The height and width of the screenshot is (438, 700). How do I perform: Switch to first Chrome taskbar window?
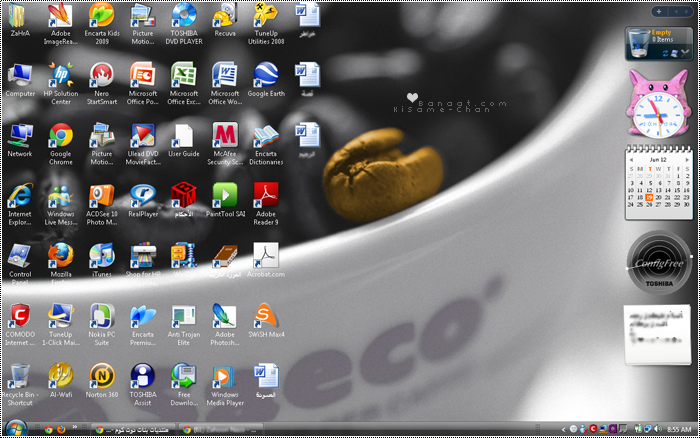[133, 430]
